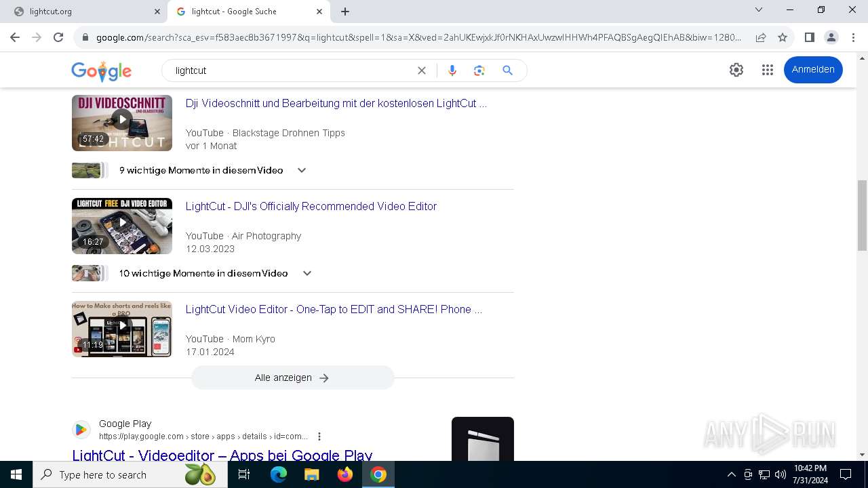The image size is (868, 488).
Task: Open File Explorer from the taskbar
Action: point(311,474)
